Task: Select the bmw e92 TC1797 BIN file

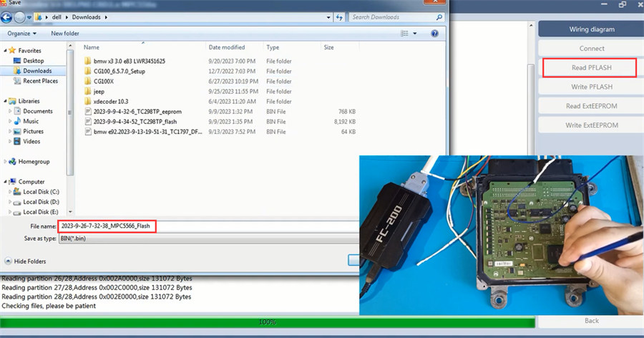Action: click(147, 132)
